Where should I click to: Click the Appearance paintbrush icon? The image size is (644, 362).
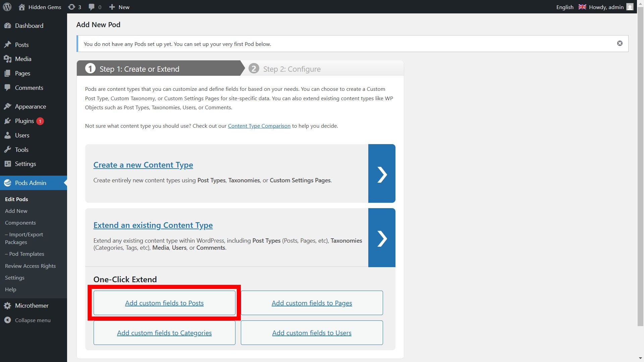pyautogui.click(x=8, y=107)
